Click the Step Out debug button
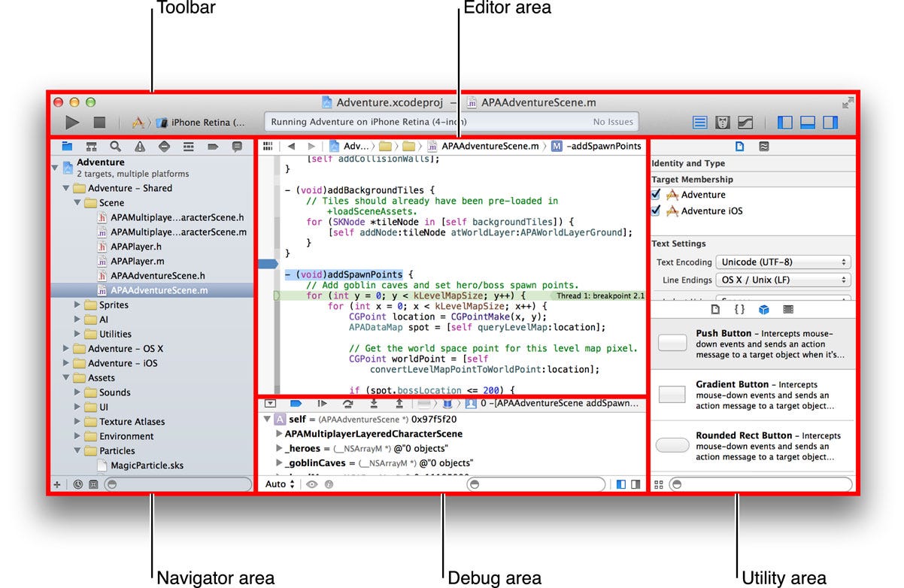Screen dimensions: 904x588 pyautogui.click(x=399, y=404)
